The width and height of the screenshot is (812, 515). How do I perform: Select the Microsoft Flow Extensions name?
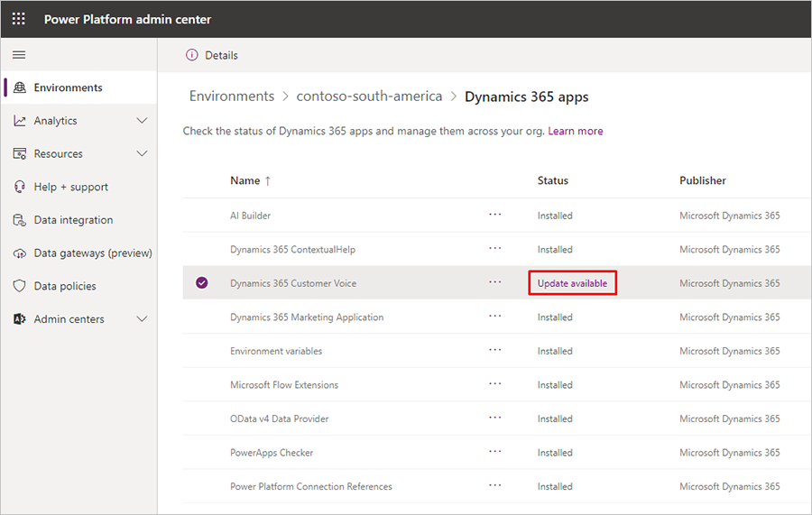[284, 385]
